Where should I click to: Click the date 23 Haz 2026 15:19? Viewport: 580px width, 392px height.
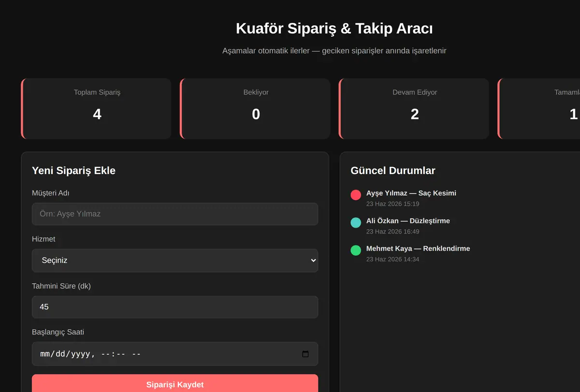(x=392, y=204)
